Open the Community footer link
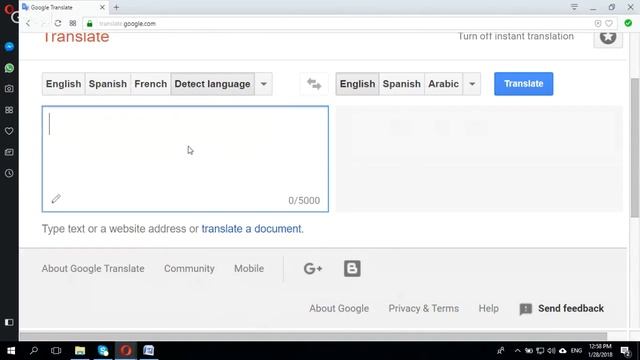The image size is (640, 360). coord(189,269)
